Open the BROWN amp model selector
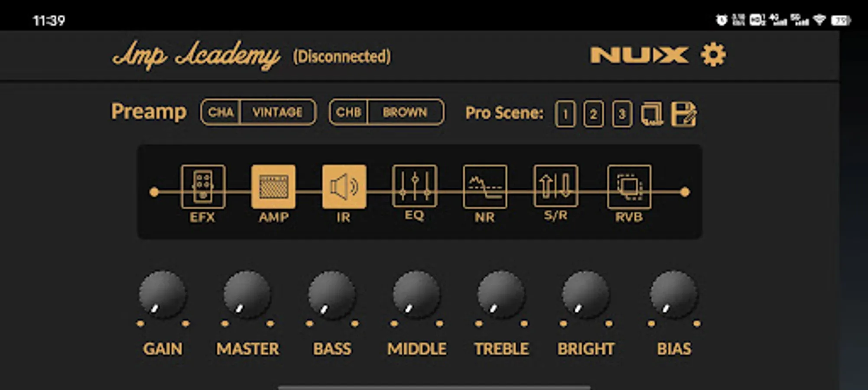This screenshot has width=868, height=390. pyautogui.click(x=405, y=112)
